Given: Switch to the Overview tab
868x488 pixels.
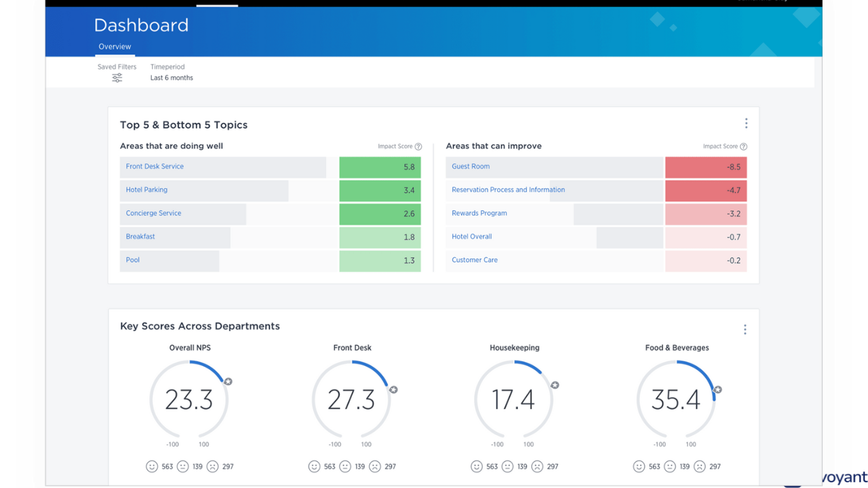Looking at the screenshot, I should [114, 46].
